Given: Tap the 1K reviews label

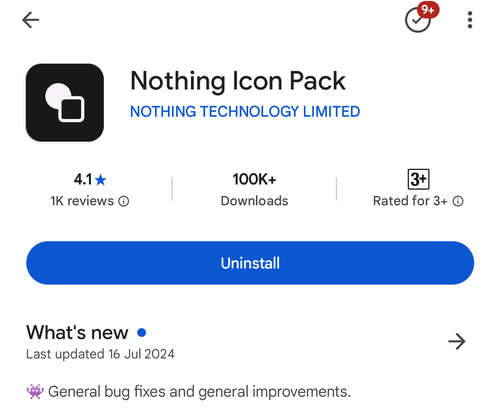Looking at the screenshot, I should (82, 201).
